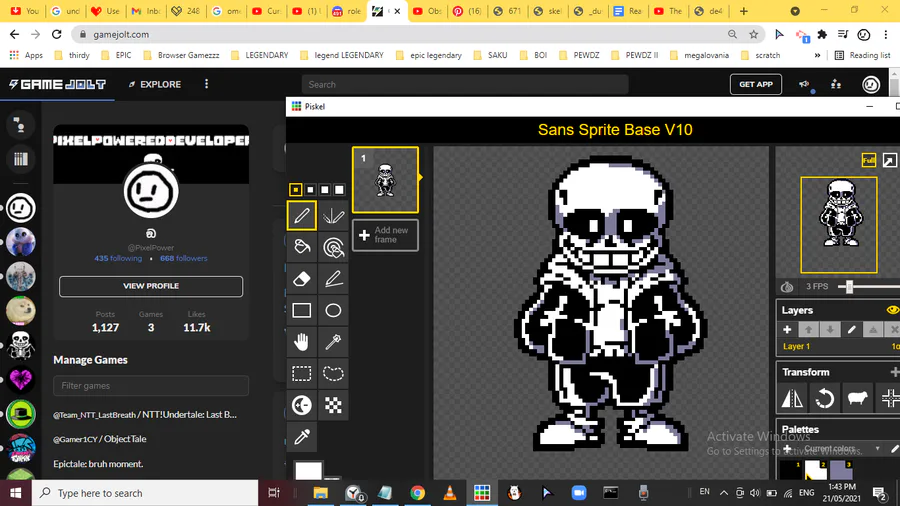Switch preview to Full size
The image size is (900, 506).
pyautogui.click(x=868, y=161)
